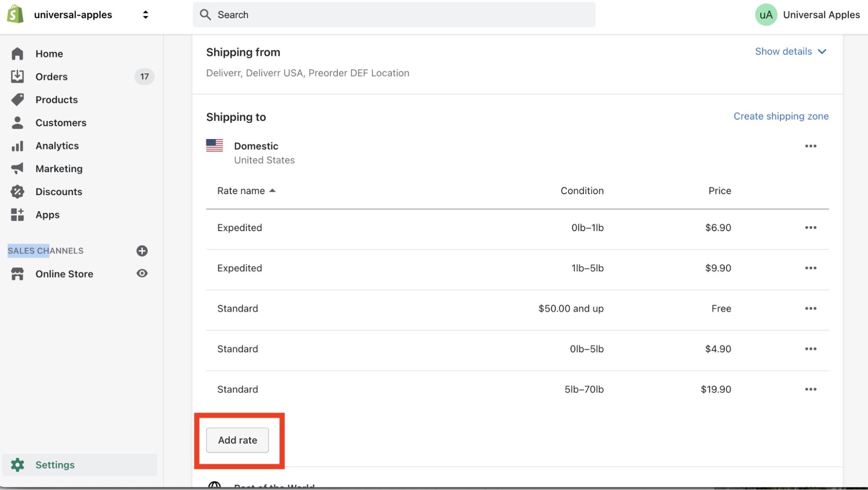
Task: Toggle Online Store visibility with the eye icon
Action: (142, 273)
